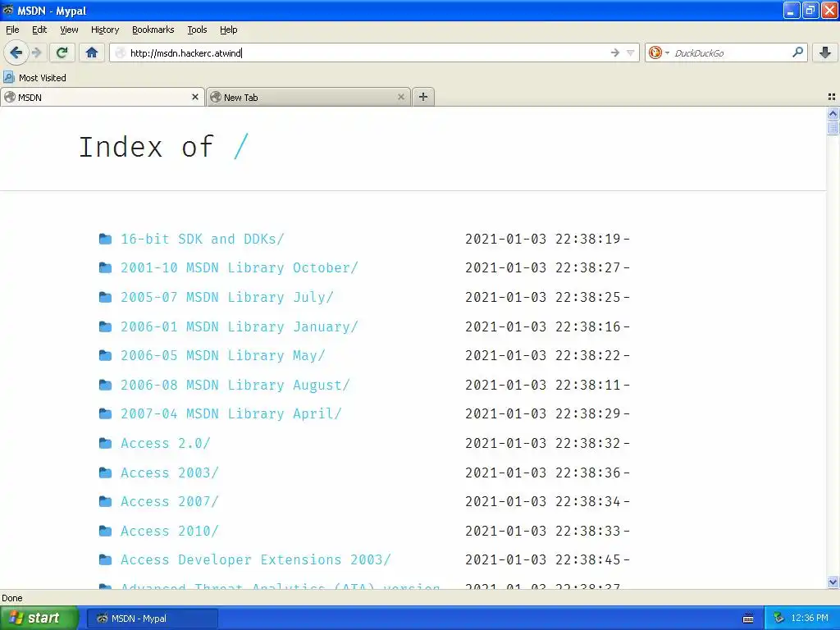Click the Go arrow in address bar
The height and width of the screenshot is (630, 840).
pyautogui.click(x=615, y=52)
